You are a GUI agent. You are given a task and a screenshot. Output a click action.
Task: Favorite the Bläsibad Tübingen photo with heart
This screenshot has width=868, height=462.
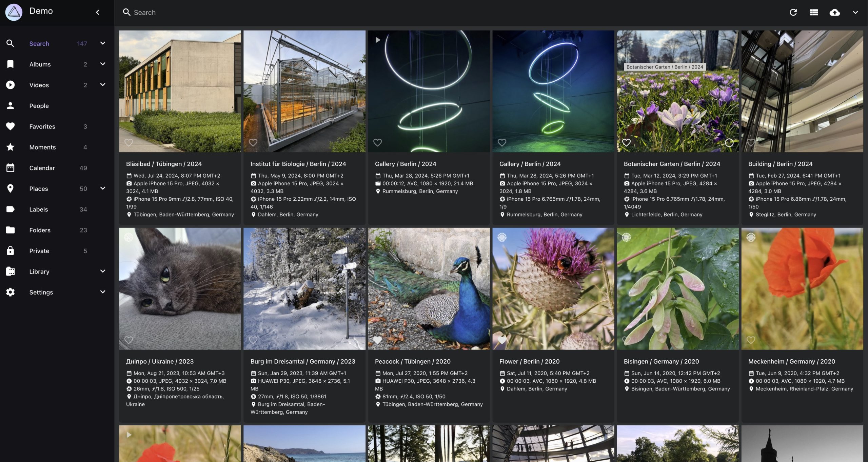tap(129, 143)
